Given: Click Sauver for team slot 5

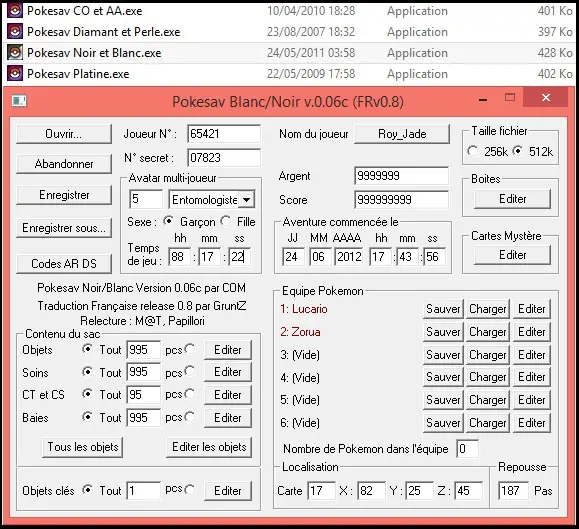Looking at the screenshot, I should (x=443, y=400).
